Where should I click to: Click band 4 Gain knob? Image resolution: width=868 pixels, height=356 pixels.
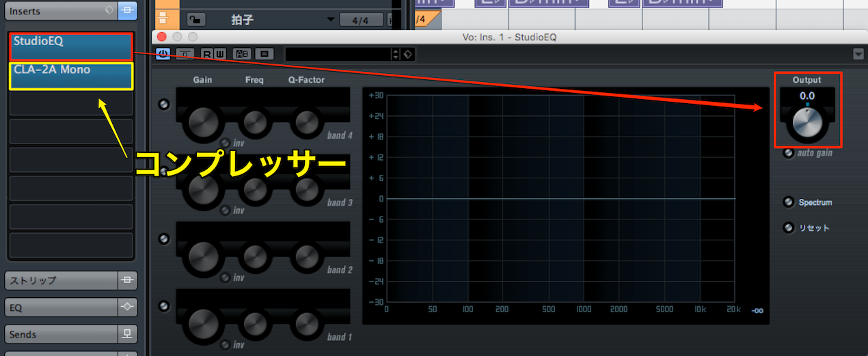pos(203,122)
